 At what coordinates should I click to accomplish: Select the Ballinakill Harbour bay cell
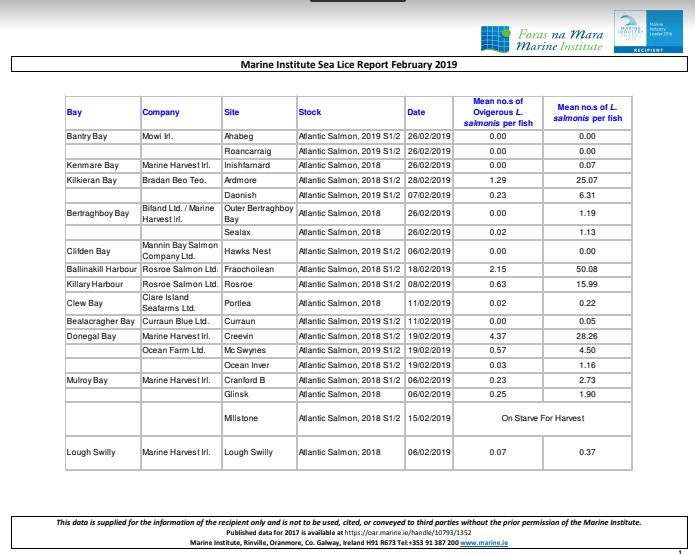click(x=101, y=270)
